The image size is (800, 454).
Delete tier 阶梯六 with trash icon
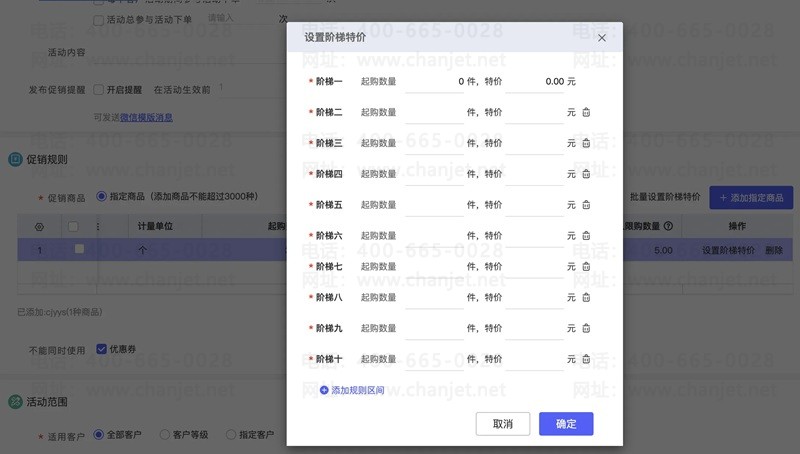pos(586,236)
